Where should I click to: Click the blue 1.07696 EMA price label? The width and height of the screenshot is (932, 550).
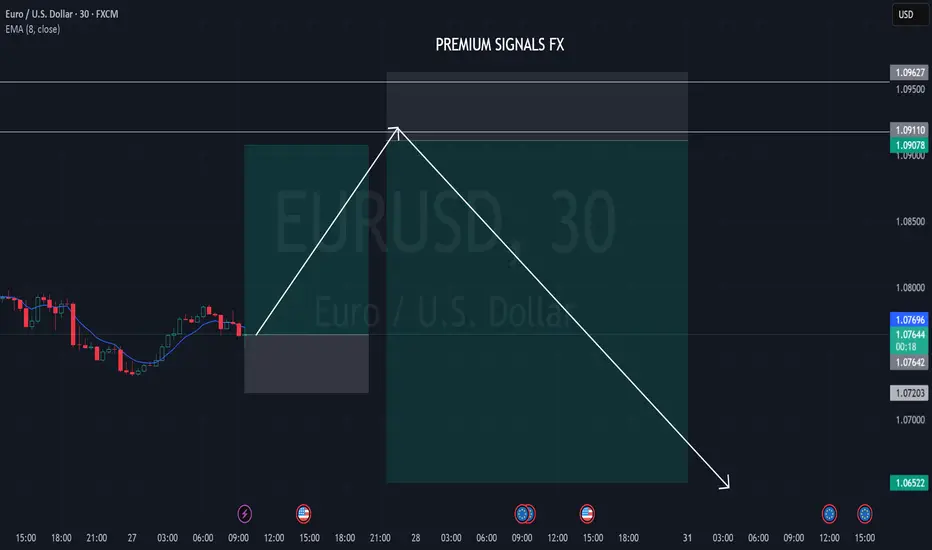tap(909, 319)
